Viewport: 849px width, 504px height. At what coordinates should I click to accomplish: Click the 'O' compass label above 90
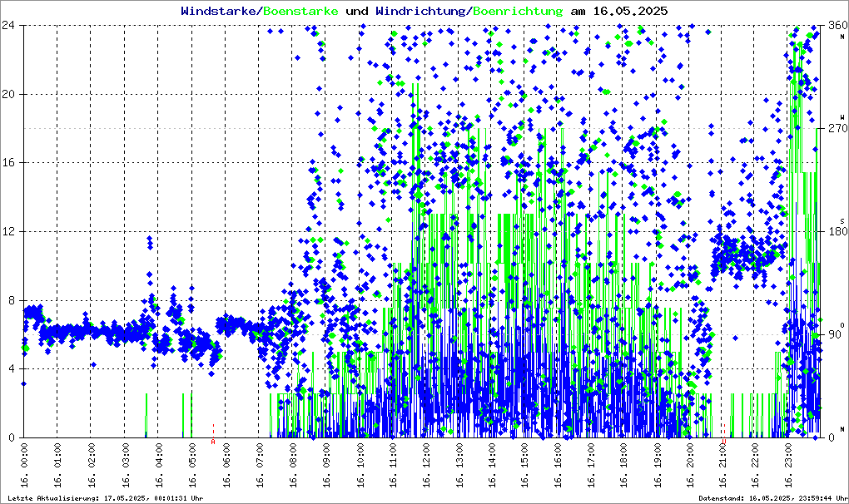point(842,324)
